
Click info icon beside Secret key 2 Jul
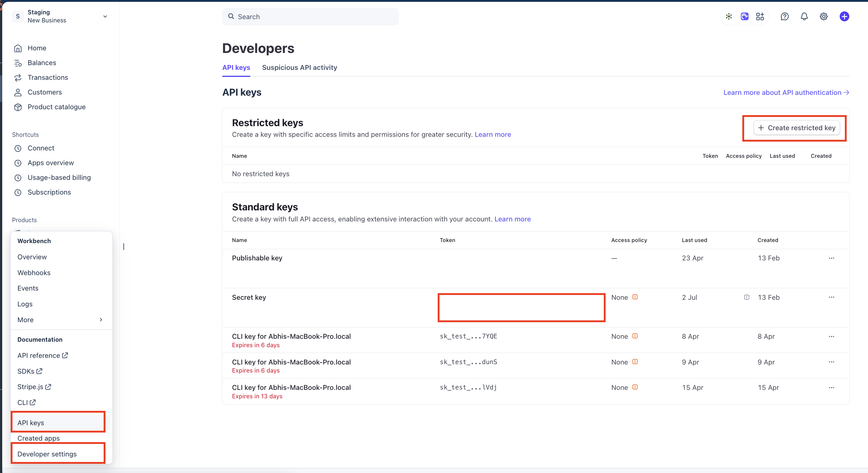pyautogui.click(x=746, y=297)
